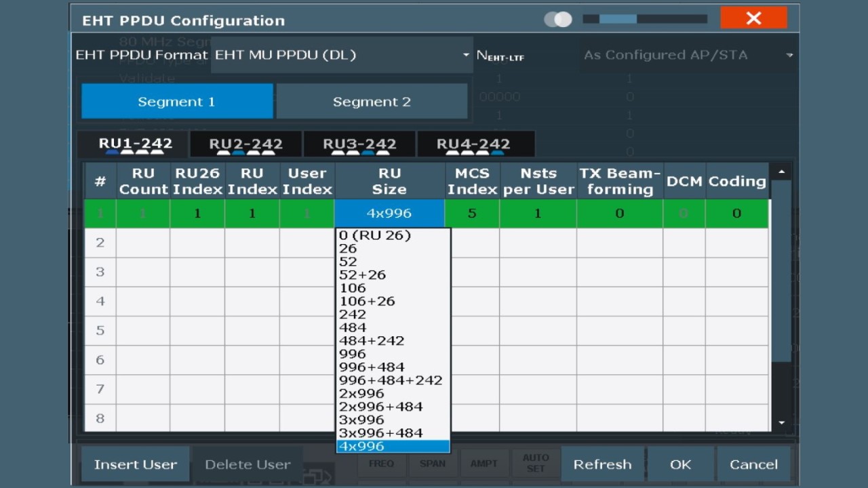Screen dimensions: 868x488
Task: Click the RU26 Index cell in row 1
Action: pos(197,213)
